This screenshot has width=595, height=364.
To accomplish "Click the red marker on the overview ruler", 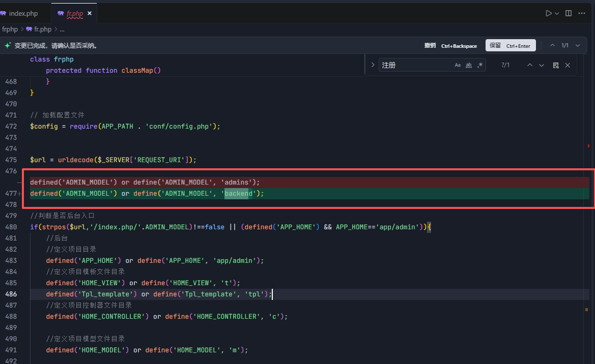I will click(588, 145).
